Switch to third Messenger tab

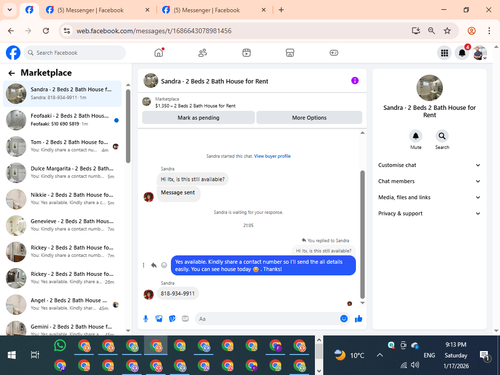(x=213, y=10)
